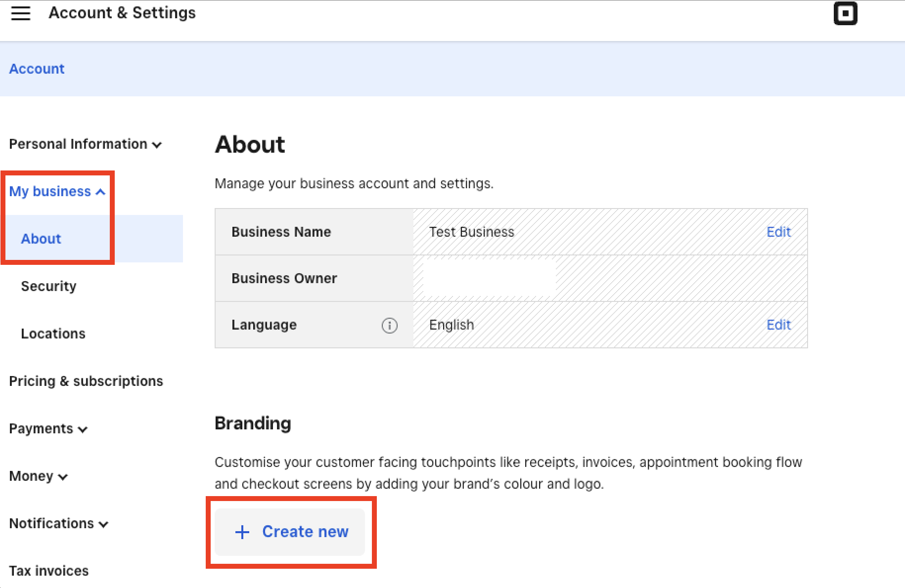Select the Account tab
This screenshot has height=588, width=905.
37,69
